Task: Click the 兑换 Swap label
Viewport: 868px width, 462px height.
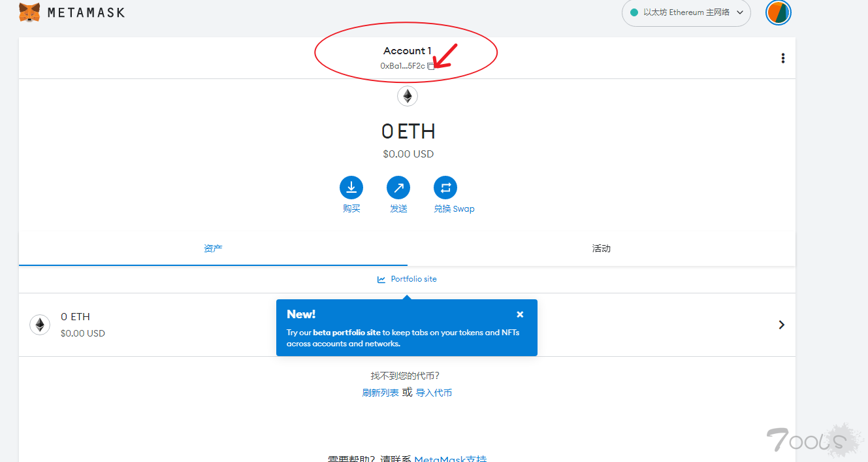Action: 454,209
